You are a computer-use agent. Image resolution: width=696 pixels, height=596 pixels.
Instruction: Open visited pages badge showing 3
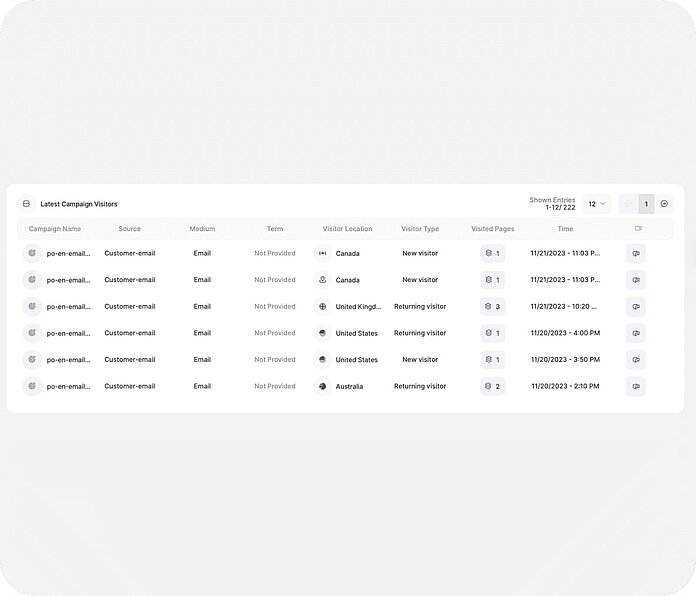click(x=493, y=306)
